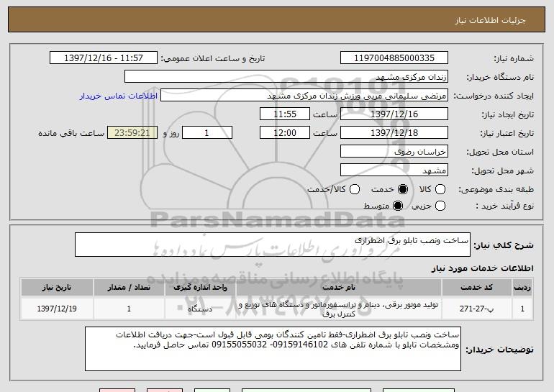The height and width of the screenshot is (392, 554).
Task: Click the creation date field 1397/12/16
Action: [394, 114]
